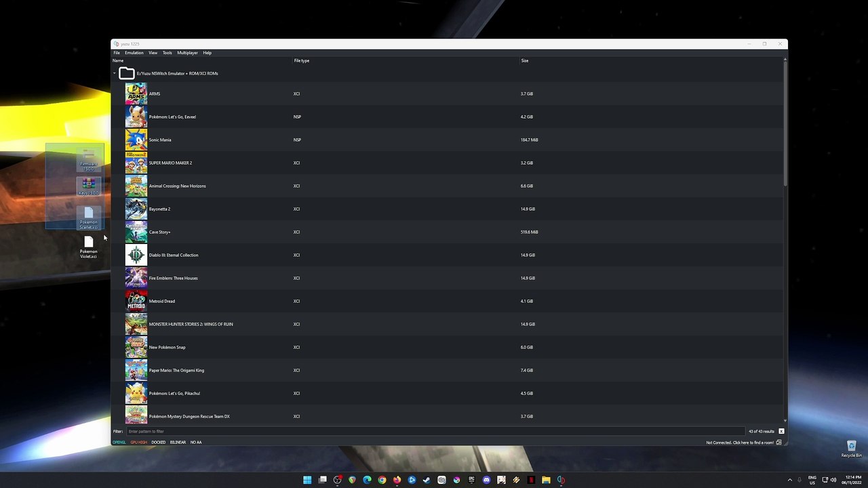This screenshot has height=488, width=868.
Task: Select the Animal Crossing: New Horizons cover icon
Action: pyautogui.click(x=136, y=186)
